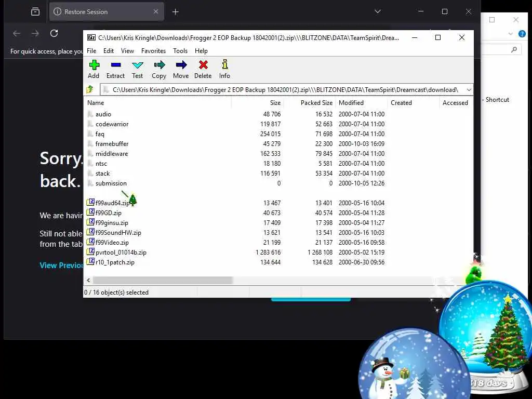The height and width of the screenshot is (399, 532).
Task: Click the Extract toolbar icon
Action: coord(116,64)
